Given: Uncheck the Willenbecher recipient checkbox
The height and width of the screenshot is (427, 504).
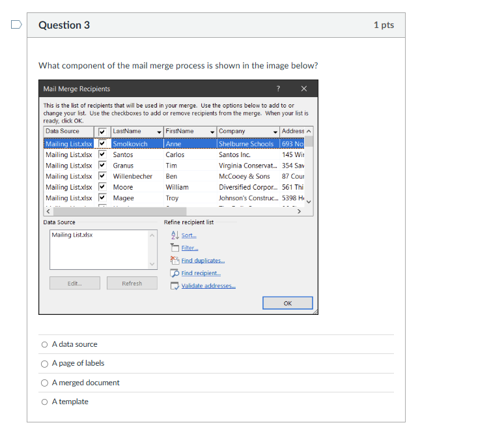Looking at the screenshot, I should (102, 176).
